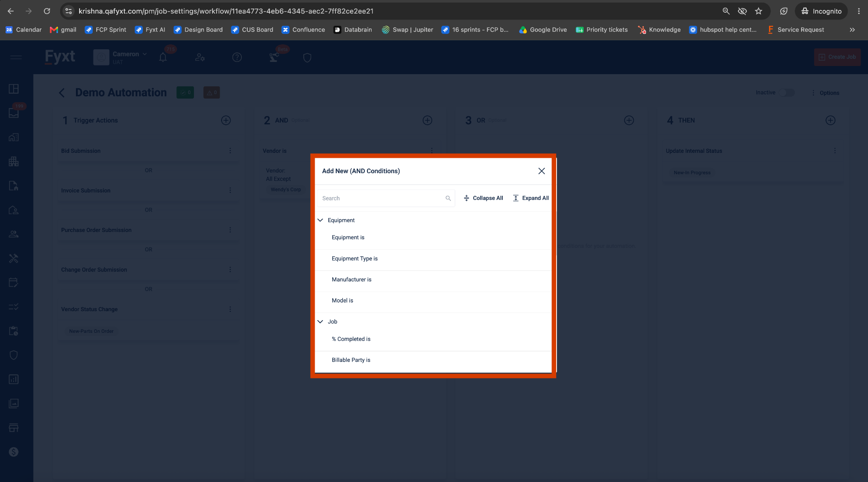The width and height of the screenshot is (868, 482).
Task: Open the notifications bell
Action: click(x=163, y=57)
